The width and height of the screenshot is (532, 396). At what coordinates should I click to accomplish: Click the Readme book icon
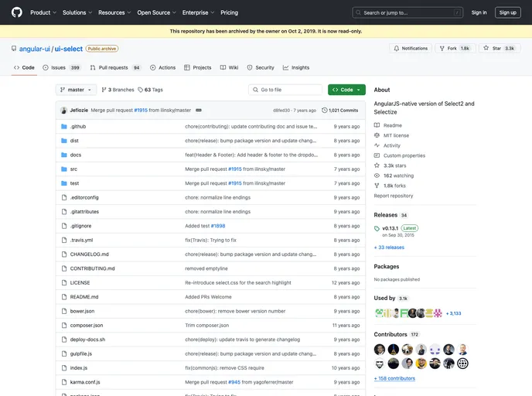click(377, 125)
